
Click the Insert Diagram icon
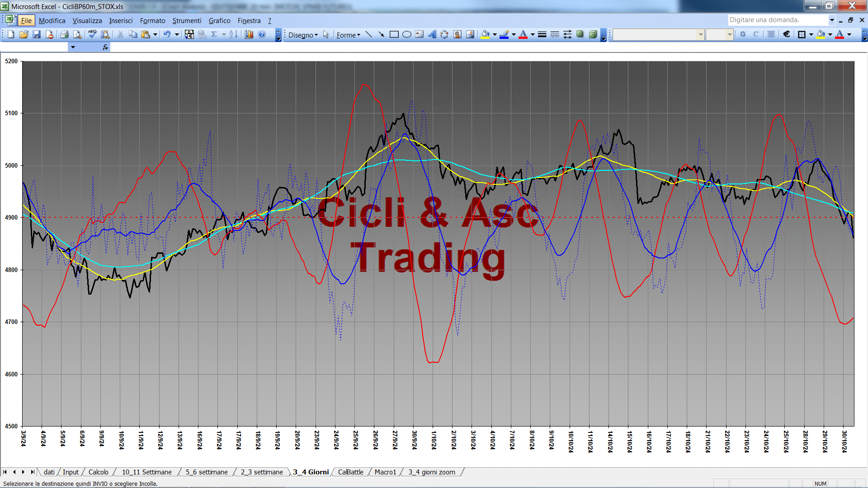[x=444, y=34]
